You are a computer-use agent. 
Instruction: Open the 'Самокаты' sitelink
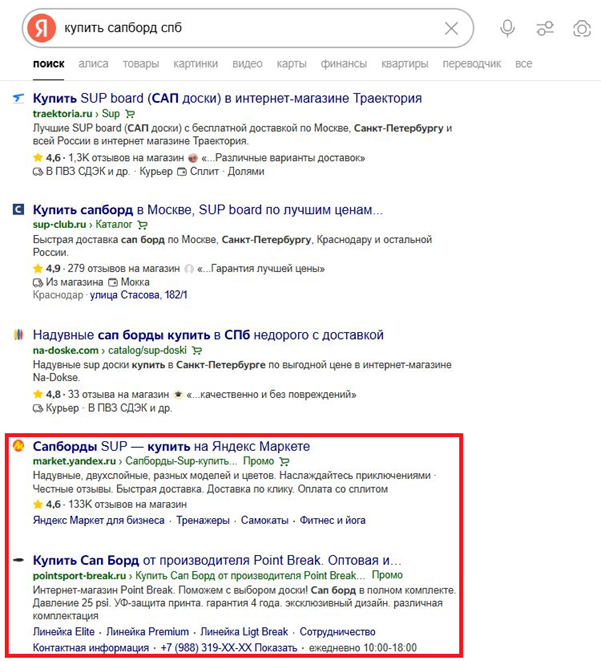click(265, 521)
